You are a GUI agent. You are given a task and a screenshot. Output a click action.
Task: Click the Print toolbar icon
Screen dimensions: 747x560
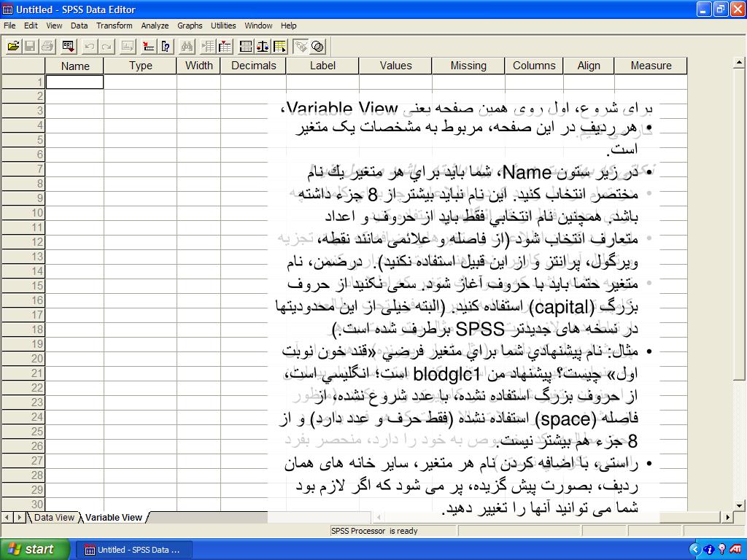[x=47, y=46]
